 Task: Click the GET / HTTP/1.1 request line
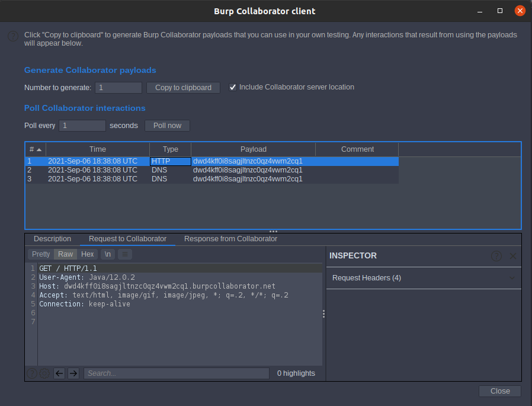[x=68, y=268]
